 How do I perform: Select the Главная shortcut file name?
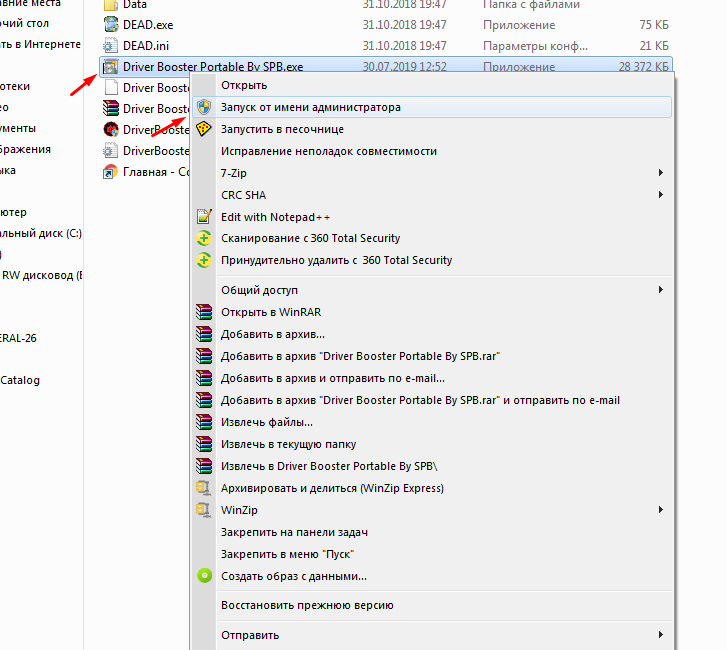[156, 172]
